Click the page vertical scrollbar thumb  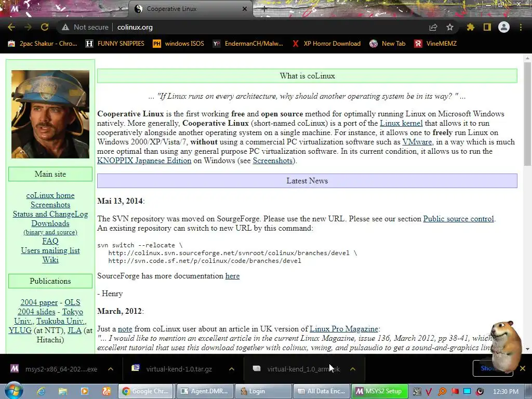click(527, 114)
